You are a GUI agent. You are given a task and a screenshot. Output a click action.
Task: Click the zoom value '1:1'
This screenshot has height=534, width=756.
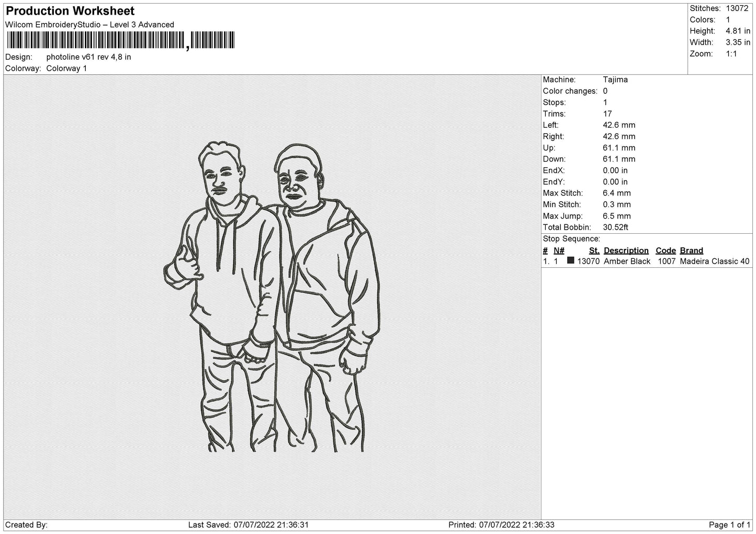click(731, 54)
